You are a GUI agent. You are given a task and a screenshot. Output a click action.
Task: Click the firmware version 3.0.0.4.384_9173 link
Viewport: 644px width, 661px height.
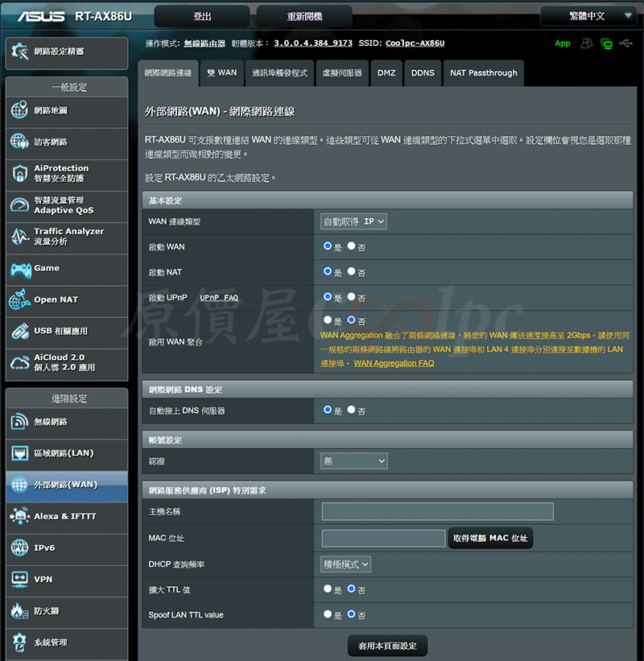[x=313, y=43]
